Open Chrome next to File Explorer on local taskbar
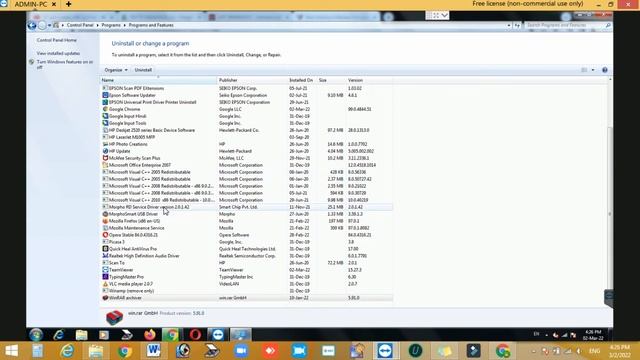Viewport: 640px width, 360px height. (x=125, y=351)
